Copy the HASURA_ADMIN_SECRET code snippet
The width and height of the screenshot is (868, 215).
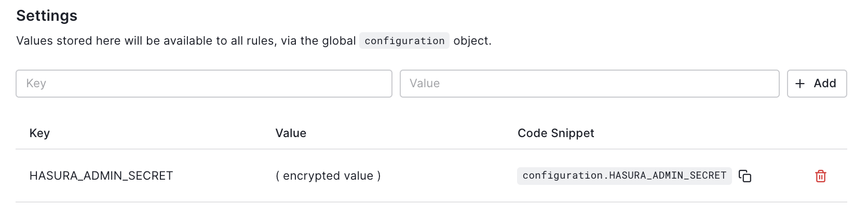coord(745,176)
